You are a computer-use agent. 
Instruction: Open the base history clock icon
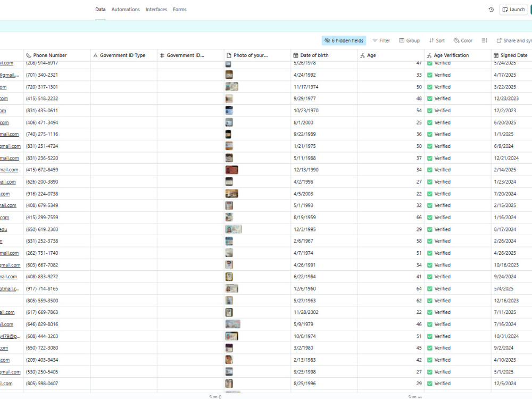pyautogui.click(x=491, y=10)
